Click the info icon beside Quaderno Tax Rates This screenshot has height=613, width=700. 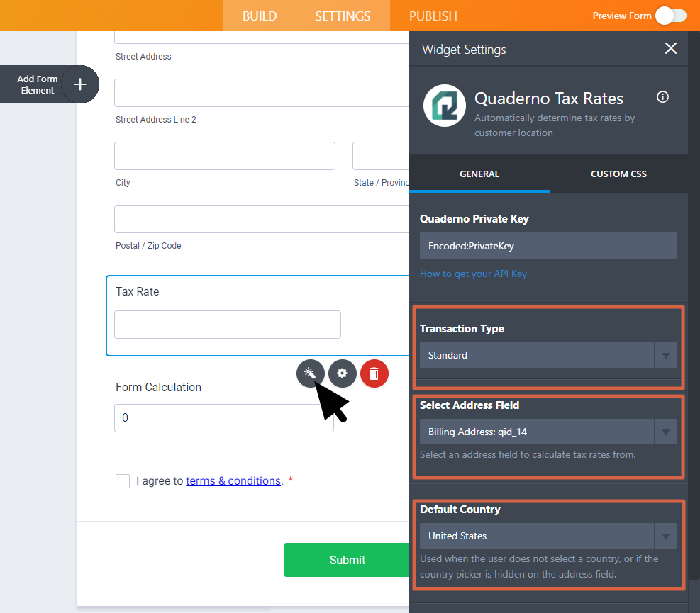pyautogui.click(x=662, y=97)
